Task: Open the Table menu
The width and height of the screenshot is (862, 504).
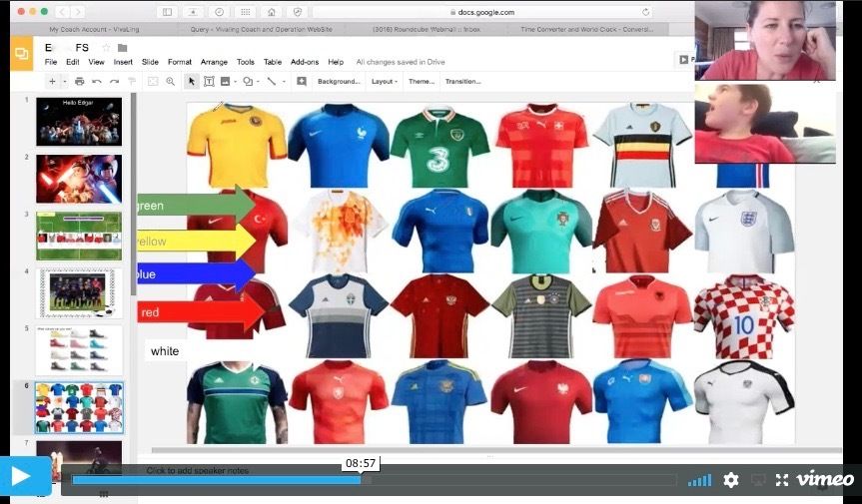Action: tap(272, 62)
